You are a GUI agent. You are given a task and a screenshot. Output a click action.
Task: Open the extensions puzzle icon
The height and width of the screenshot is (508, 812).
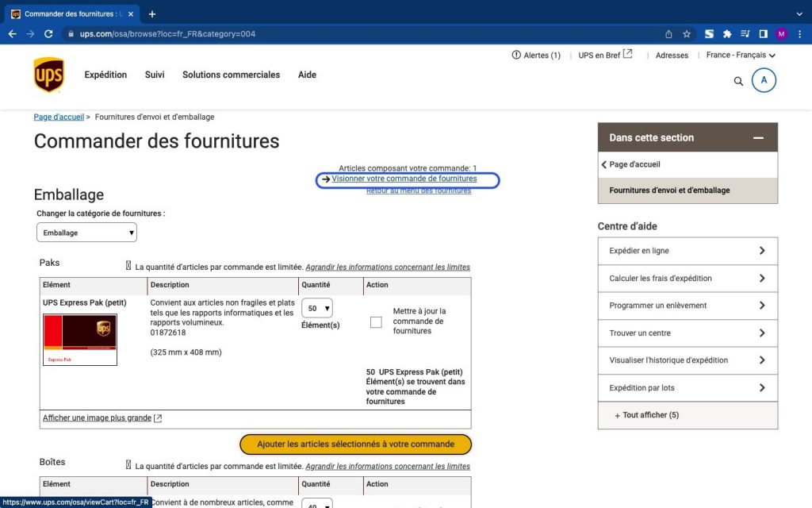pyautogui.click(x=727, y=33)
